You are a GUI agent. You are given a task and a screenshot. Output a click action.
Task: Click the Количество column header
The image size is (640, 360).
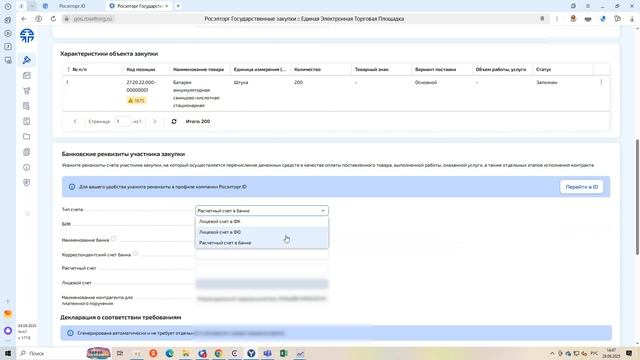point(307,69)
